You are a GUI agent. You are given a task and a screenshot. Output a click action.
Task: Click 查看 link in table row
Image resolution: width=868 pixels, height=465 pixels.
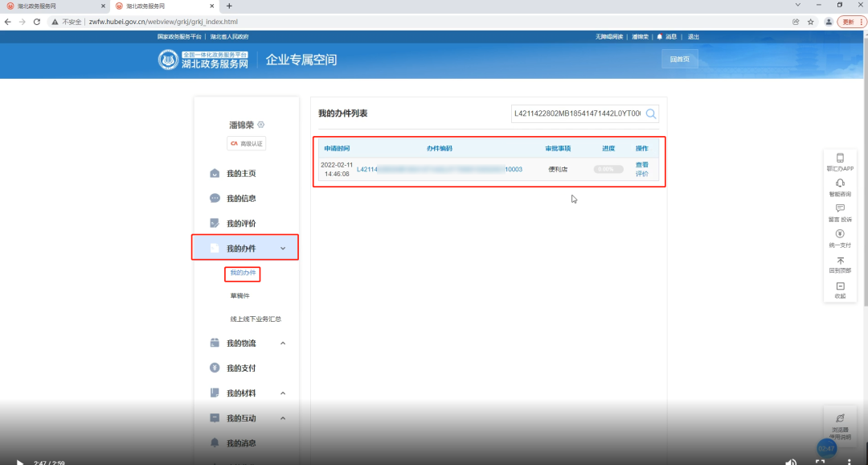641,165
